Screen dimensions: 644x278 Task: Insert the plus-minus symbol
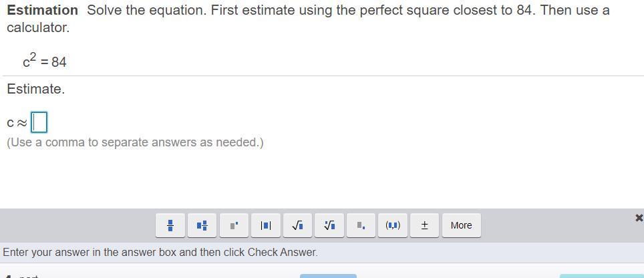[x=424, y=225]
